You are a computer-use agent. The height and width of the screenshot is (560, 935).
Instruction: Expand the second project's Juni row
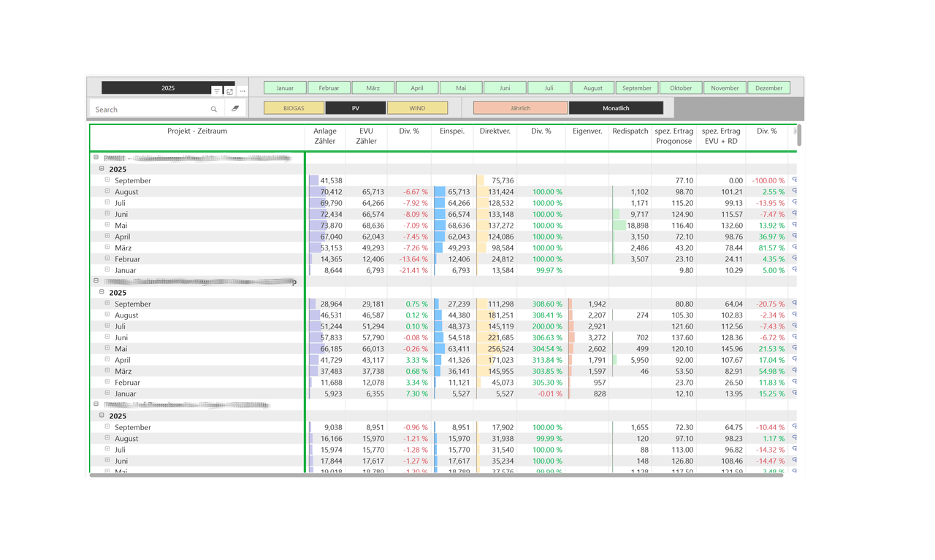tap(107, 337)
